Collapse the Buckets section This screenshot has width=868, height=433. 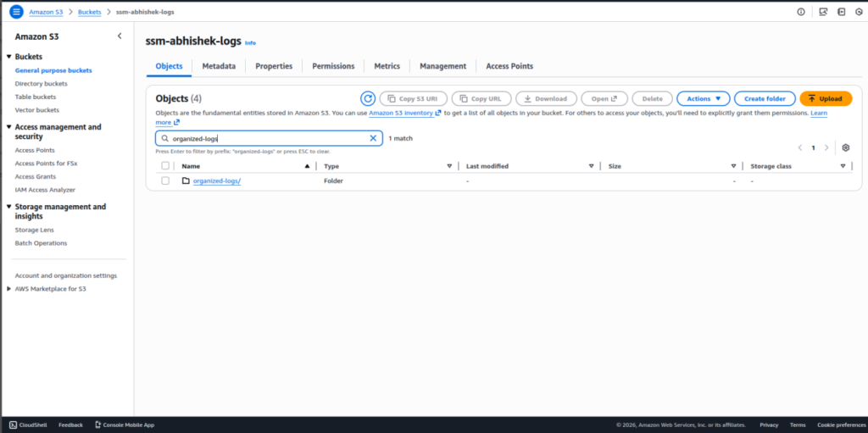pos(8,57)
